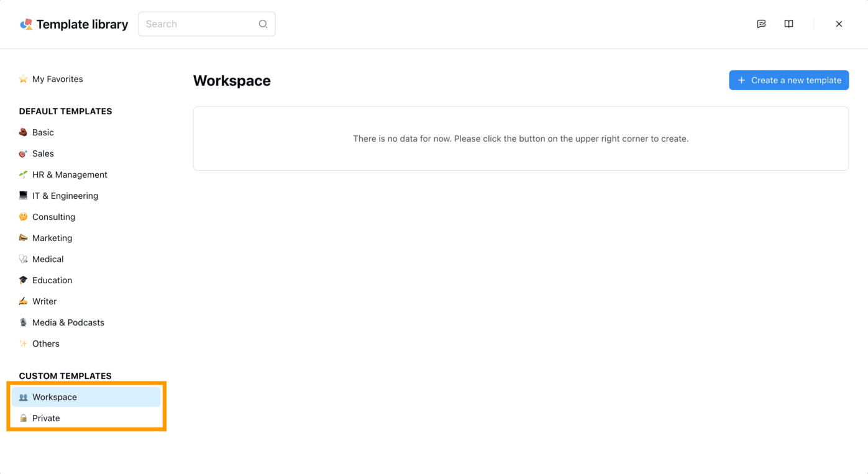Screen dimensions: 868x474
Task: Click the My Favorites star icon
Action: point(23,79)
